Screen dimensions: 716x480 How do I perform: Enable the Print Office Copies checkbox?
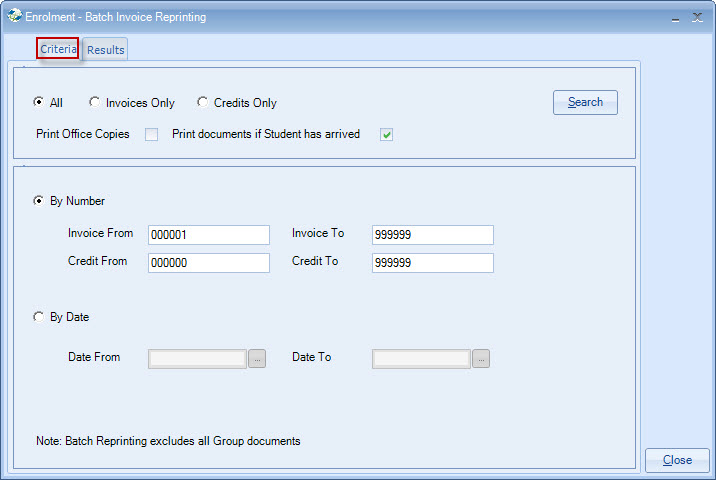click(x=152, y=134)
